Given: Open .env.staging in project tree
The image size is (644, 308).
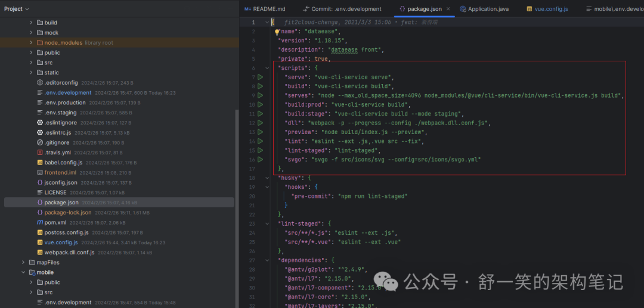Looking at the screenshot, I should (x=60, y=113).
